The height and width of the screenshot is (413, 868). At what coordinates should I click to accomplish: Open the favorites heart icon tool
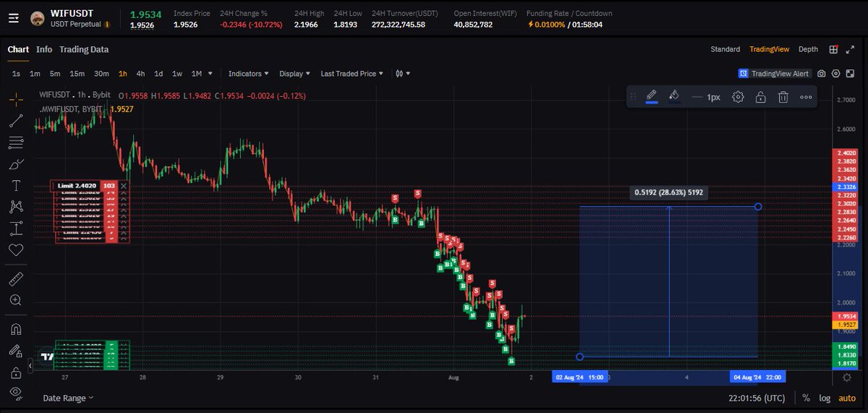pyautogui.click(x=16, y=250)
